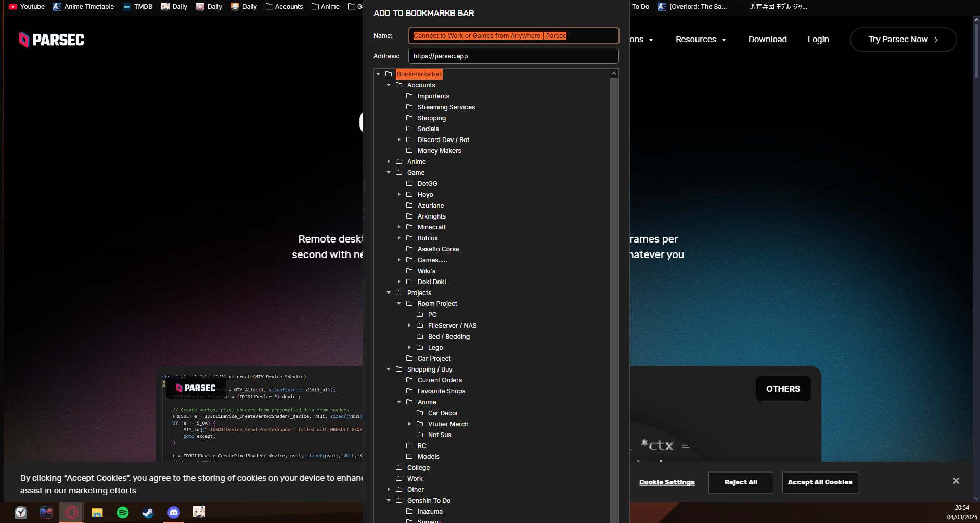Select the Socials folder
980x523 pixels.
(x=428, y=129)
